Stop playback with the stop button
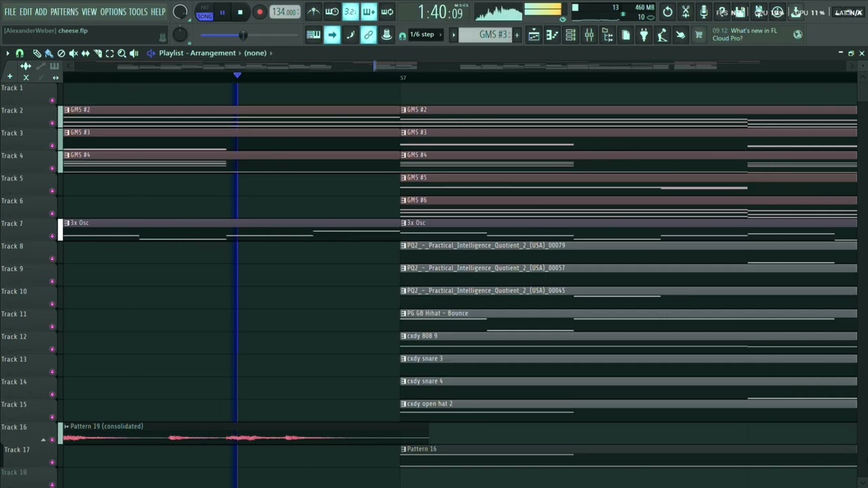The width and height of the screenshot is (868, 488). 240,12
